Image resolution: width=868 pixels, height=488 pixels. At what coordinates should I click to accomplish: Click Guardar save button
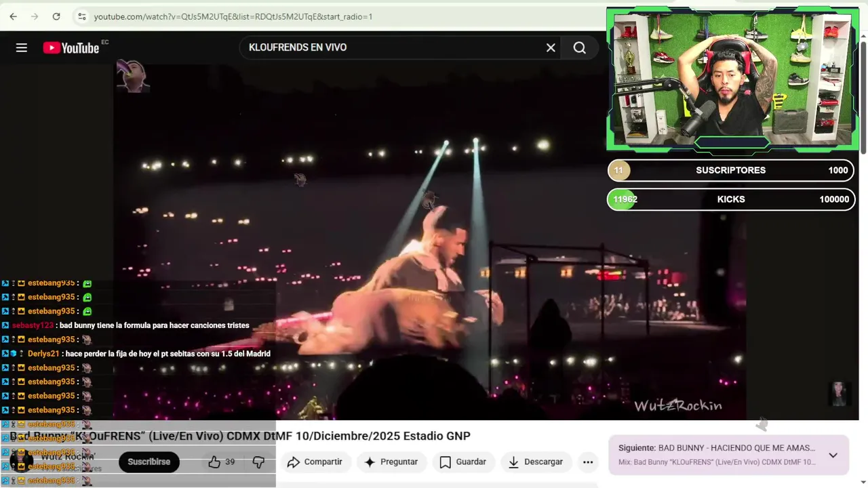(x=463, y=462)
